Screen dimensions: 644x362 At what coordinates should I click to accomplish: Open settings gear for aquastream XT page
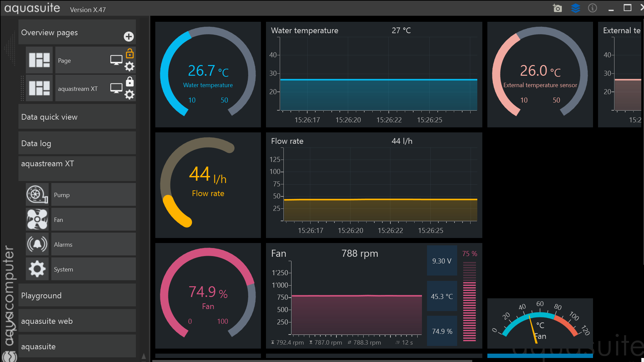coord(129,95)
